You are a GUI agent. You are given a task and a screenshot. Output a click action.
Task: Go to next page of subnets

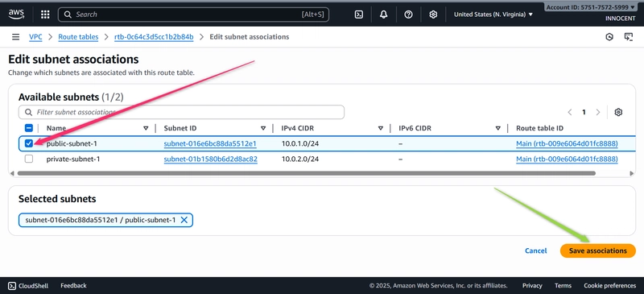pos(597,112)
